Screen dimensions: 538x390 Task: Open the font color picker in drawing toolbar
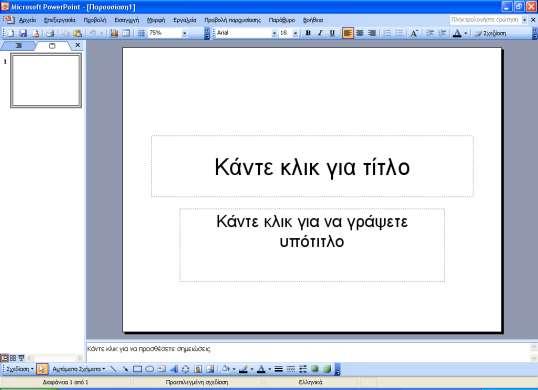coord(261,369)
